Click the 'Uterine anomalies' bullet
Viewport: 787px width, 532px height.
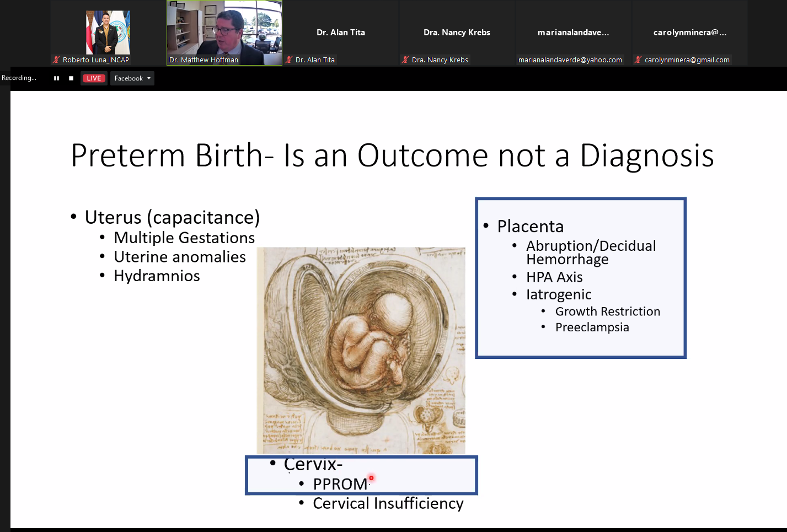(180, 257)
